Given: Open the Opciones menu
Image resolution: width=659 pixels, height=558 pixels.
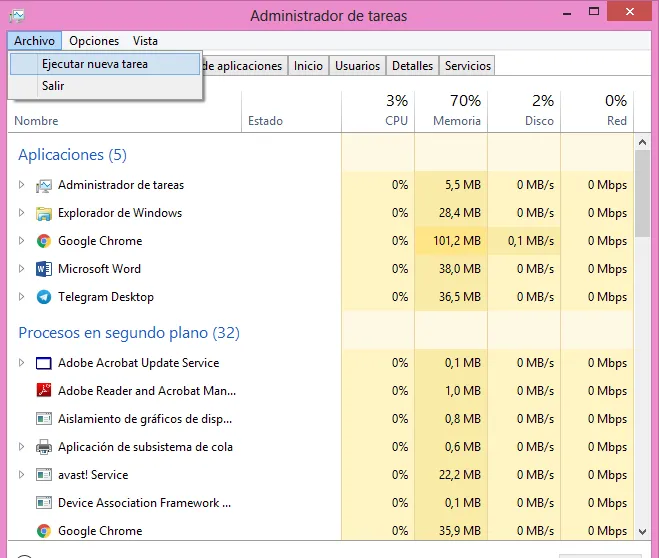Looking at the screenshot, I should (x=94, y=41).
